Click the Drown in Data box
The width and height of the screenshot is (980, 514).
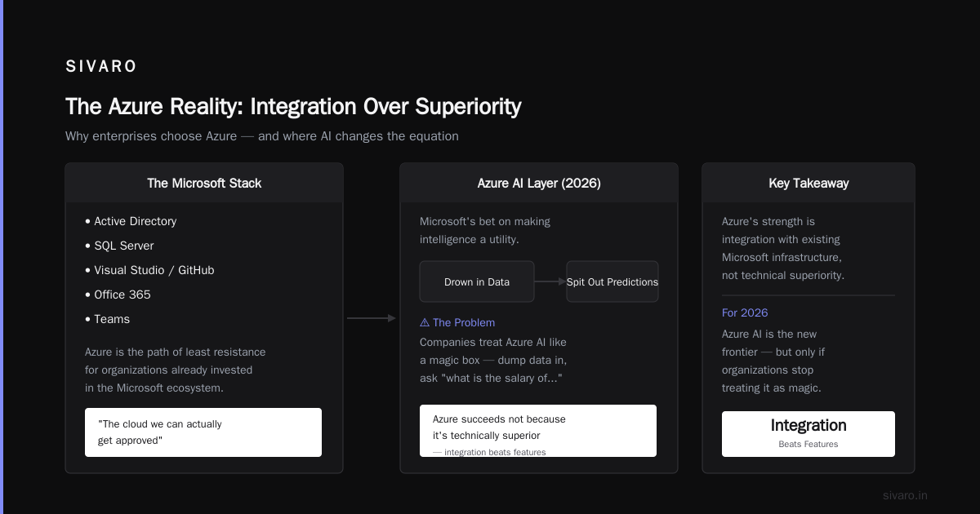pyautogui.click(x=477, y=281)
